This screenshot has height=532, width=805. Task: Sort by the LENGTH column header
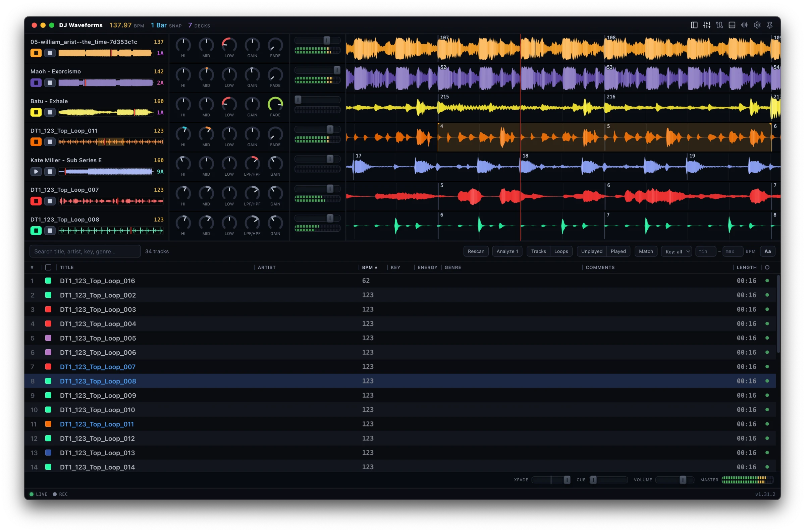pyautogui.click(x=746, y=268)
